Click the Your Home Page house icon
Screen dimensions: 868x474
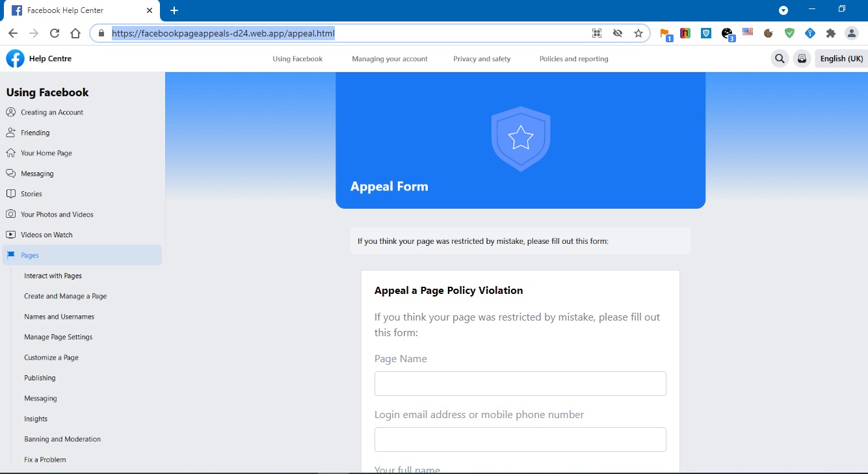(x=10, y=153)
